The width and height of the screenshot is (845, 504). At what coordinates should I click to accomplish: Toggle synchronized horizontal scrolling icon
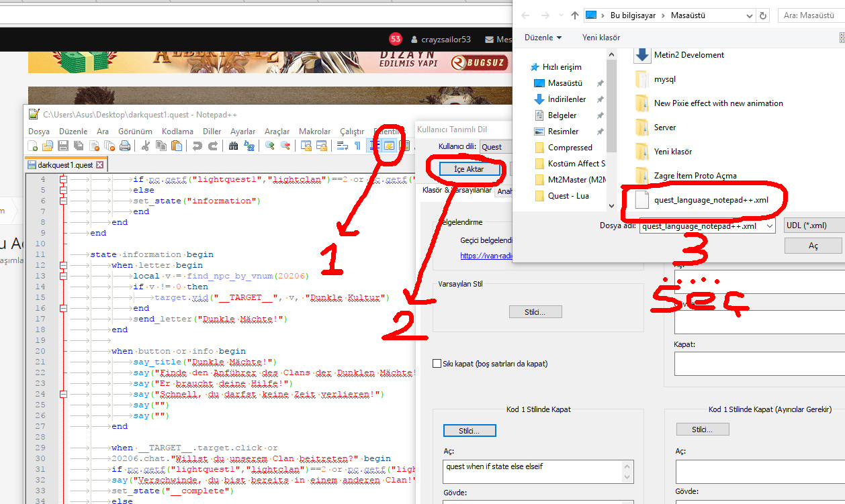point(322,146)
